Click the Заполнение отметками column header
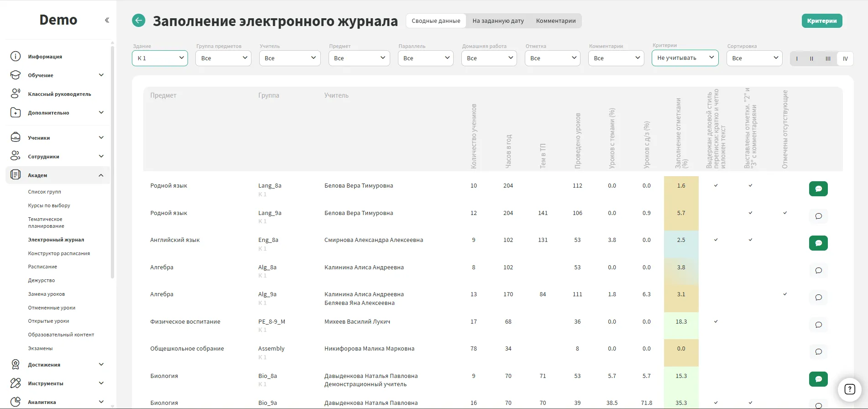The width and height of the screenshot is (868, 409). [681, 133]
